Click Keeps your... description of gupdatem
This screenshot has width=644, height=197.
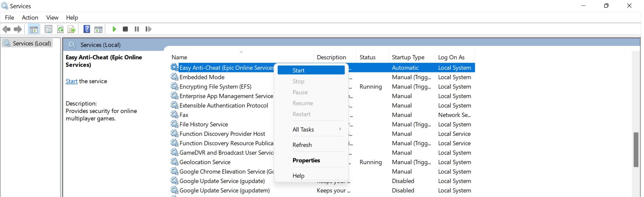click(333, 190)
